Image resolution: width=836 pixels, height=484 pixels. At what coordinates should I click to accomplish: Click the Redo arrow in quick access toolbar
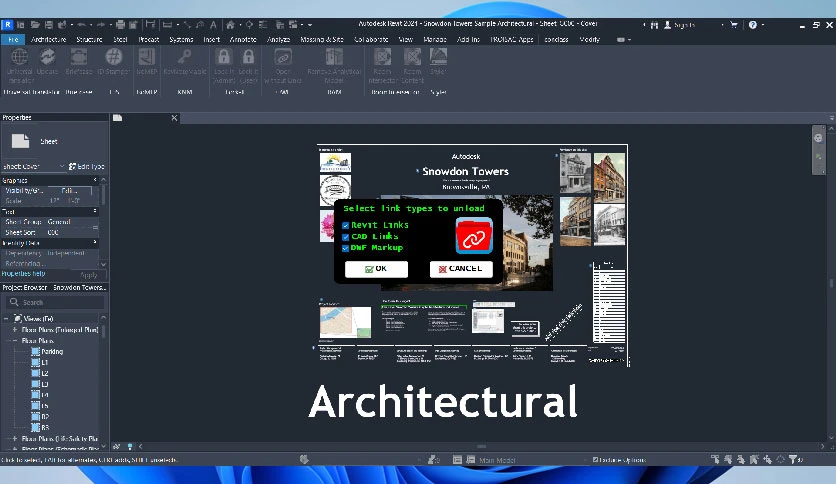point(101,25)
